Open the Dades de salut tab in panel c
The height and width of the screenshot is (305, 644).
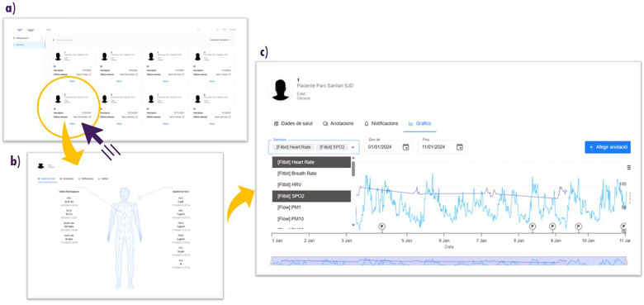pos(293,123)
